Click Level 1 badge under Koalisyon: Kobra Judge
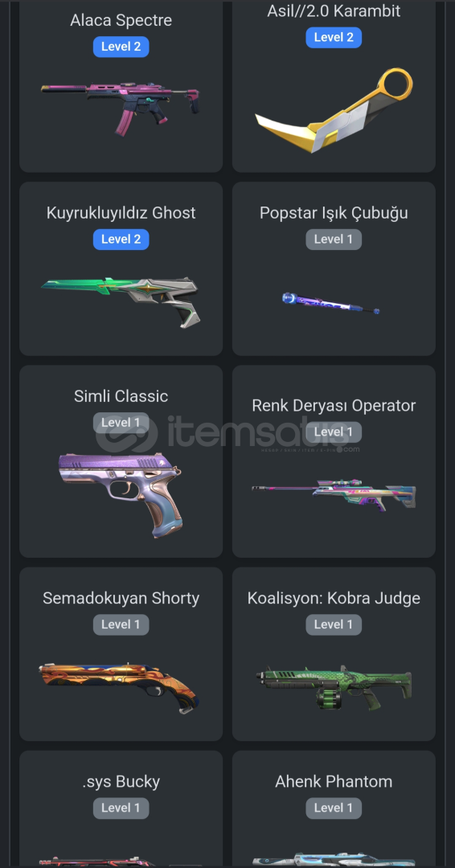 pyautogui.click(x=334, y=624)
